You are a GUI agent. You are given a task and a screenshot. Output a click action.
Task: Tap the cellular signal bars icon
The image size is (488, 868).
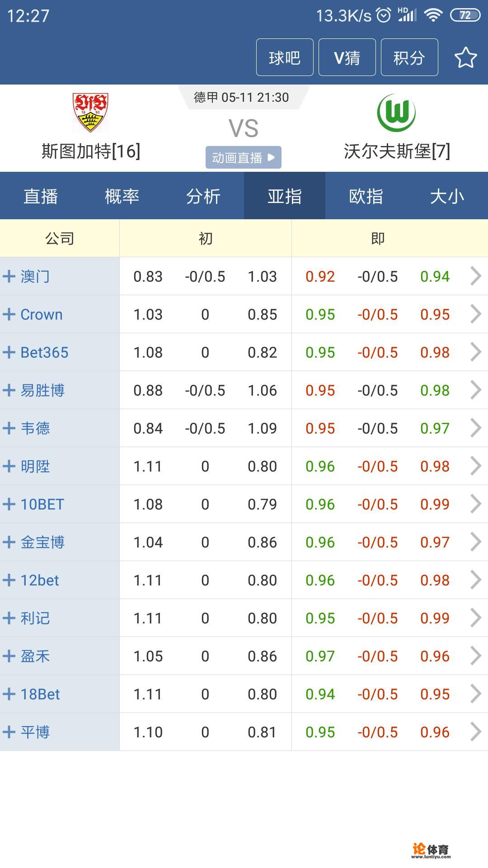click(x=407, y=14)
